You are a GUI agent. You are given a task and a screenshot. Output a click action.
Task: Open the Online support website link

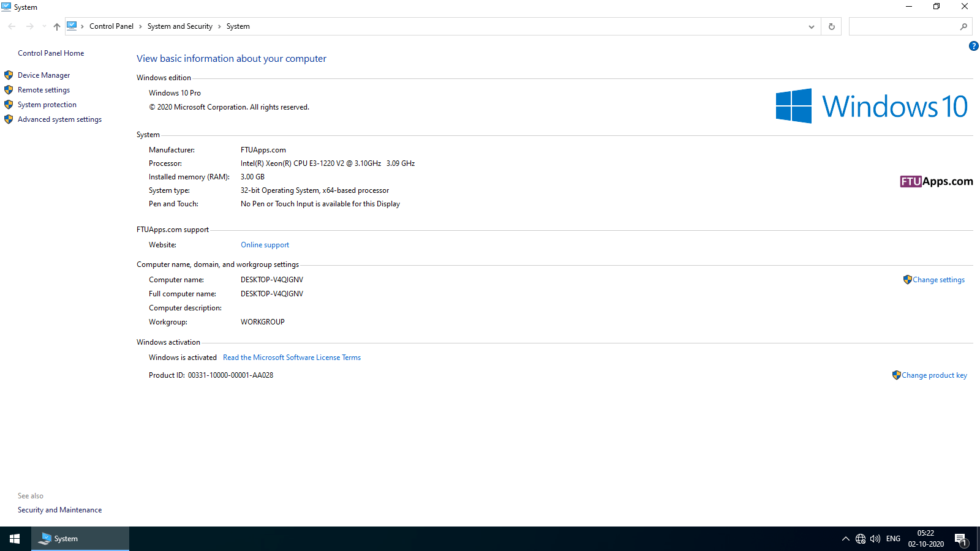click(265, 245)
